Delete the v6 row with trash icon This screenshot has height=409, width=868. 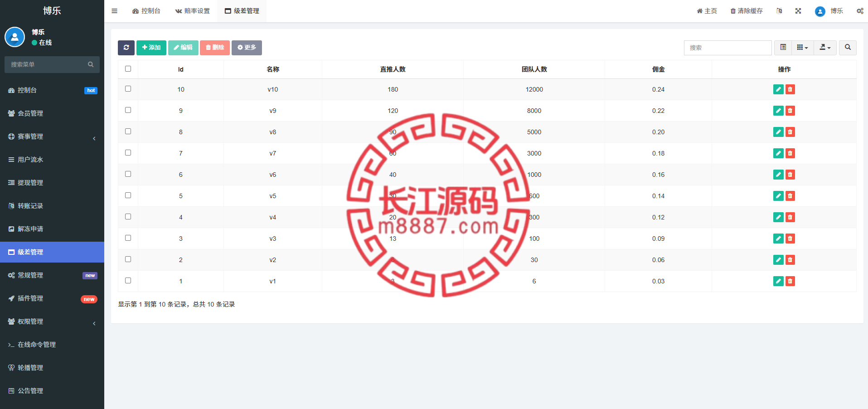[790, 175]
